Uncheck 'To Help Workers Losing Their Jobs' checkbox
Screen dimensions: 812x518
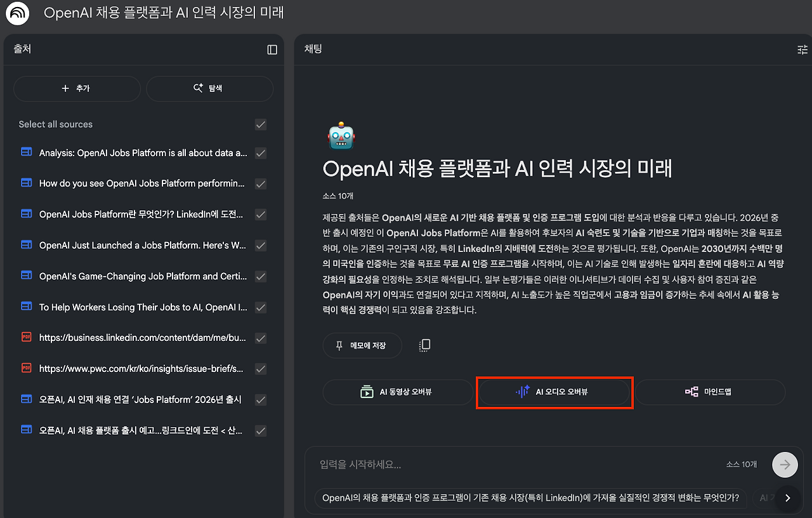coord(260,307)
